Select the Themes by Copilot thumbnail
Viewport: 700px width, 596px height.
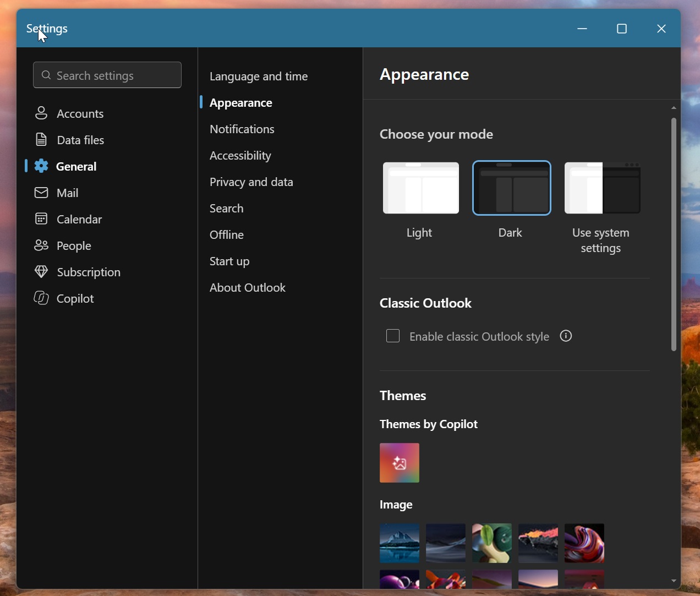click(x=400, y=463)
